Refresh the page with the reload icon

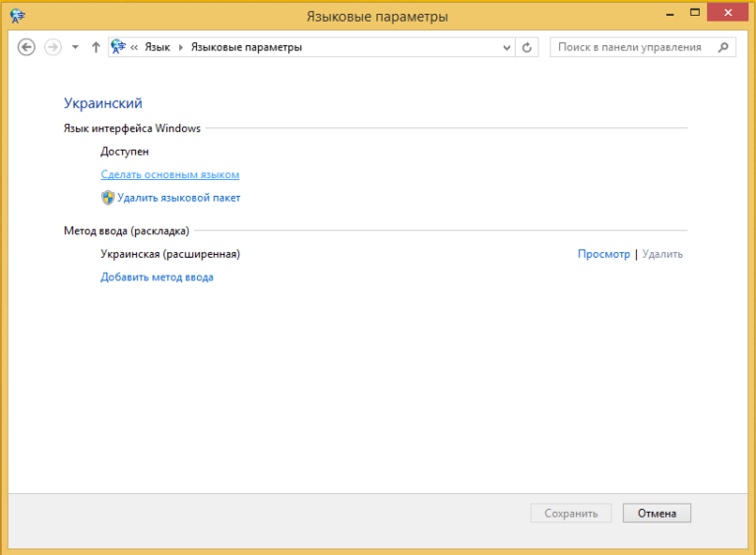527,47
